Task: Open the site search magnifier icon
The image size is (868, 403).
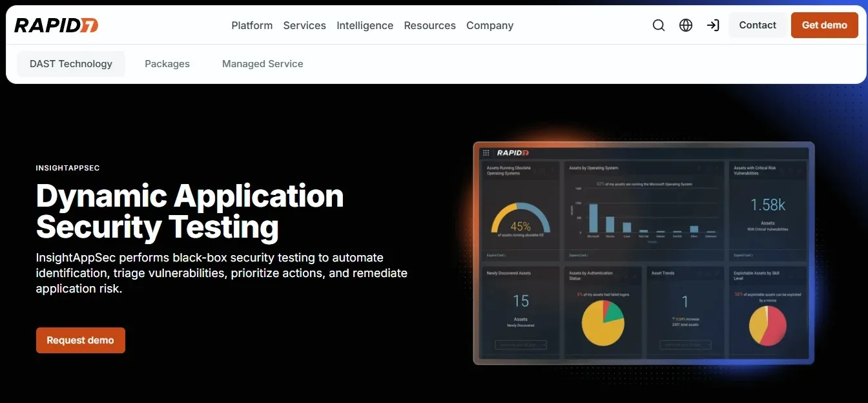Action: [658, 25]
